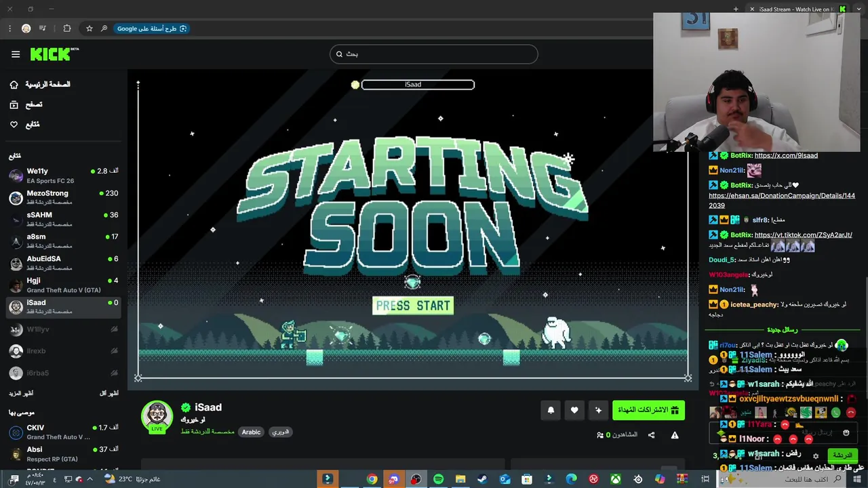Click the share icon under stream
The height and width of the screenshot is (488, 868).
(651, 435)
